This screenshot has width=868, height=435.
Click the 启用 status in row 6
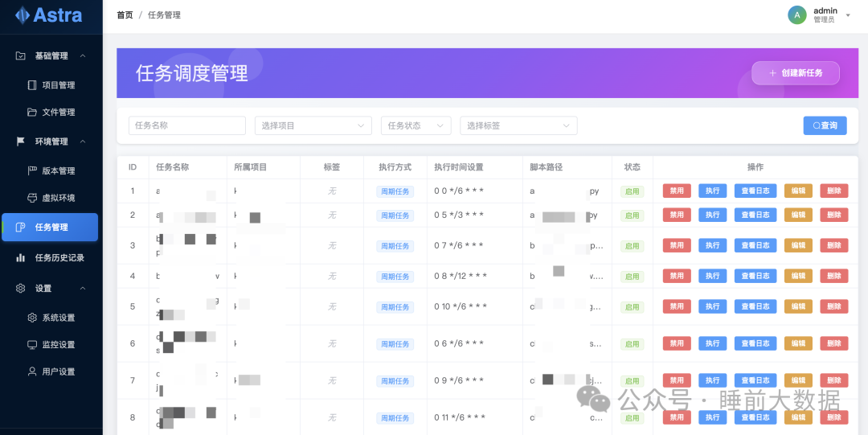(633, 344)
